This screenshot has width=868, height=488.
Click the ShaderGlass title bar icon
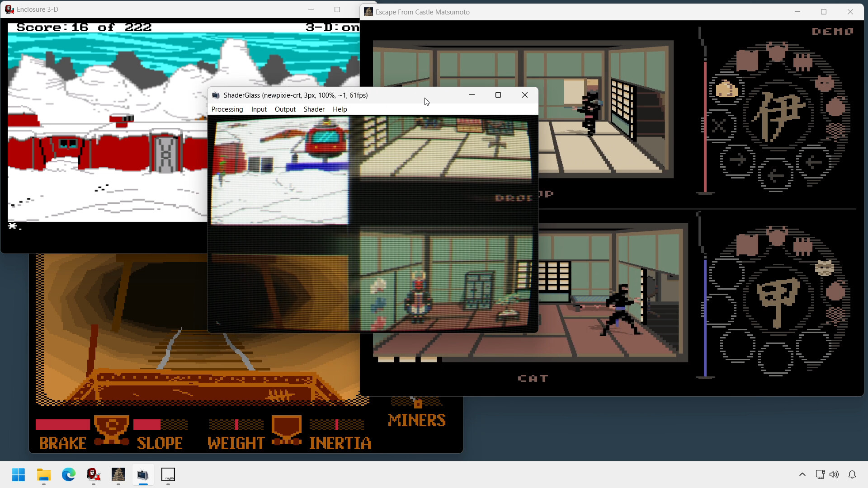[216, 95]
